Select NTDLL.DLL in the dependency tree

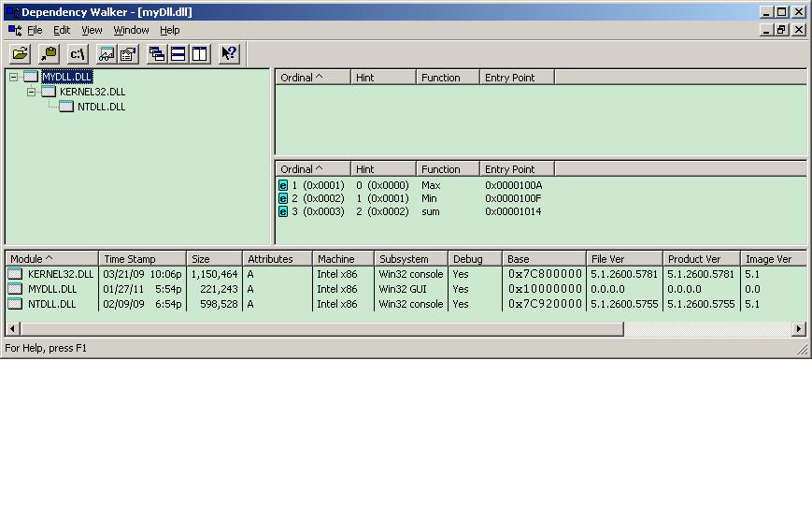(x=101, y=107)
